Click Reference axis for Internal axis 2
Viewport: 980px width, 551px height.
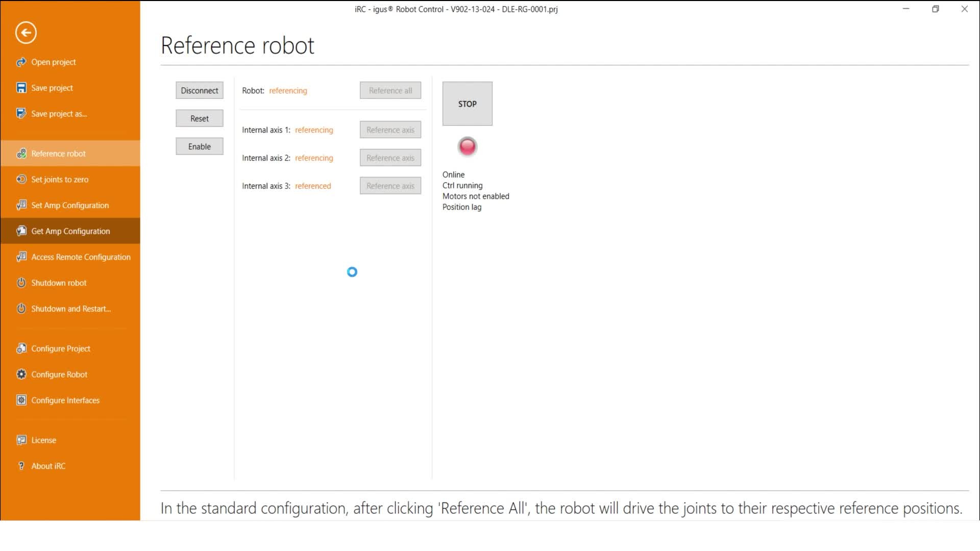(390, 158)
